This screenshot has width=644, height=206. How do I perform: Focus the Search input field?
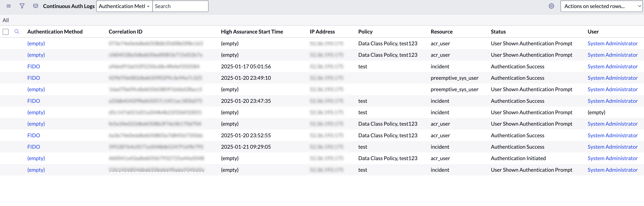180,6
